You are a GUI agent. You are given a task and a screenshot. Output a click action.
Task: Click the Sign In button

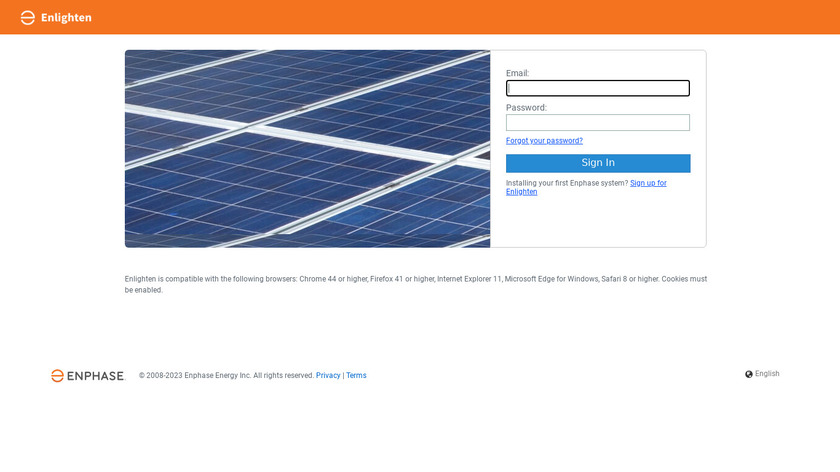tap(598, 163)
